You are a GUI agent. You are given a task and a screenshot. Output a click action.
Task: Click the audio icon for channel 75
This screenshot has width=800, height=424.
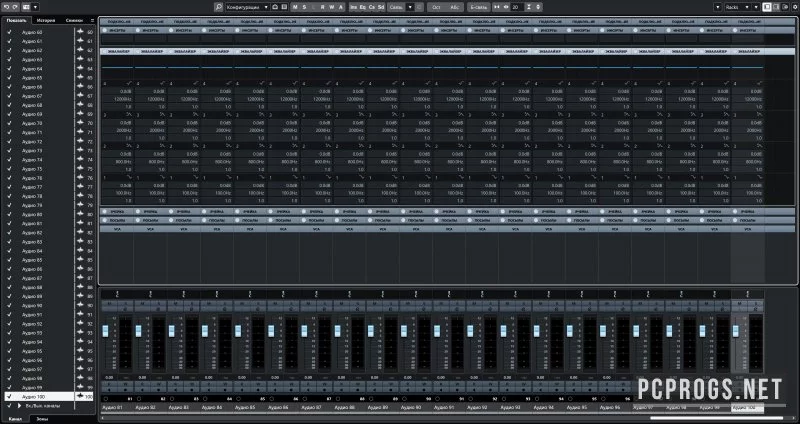tap(80, 169)
